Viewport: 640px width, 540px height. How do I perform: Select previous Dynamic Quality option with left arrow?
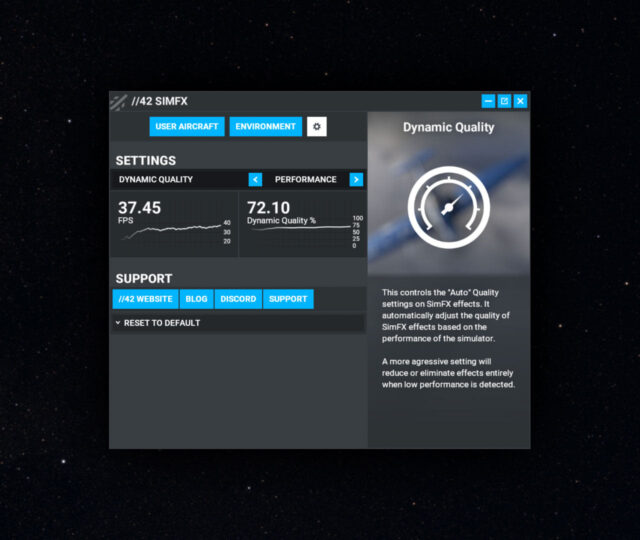click(x=255, y=180)
